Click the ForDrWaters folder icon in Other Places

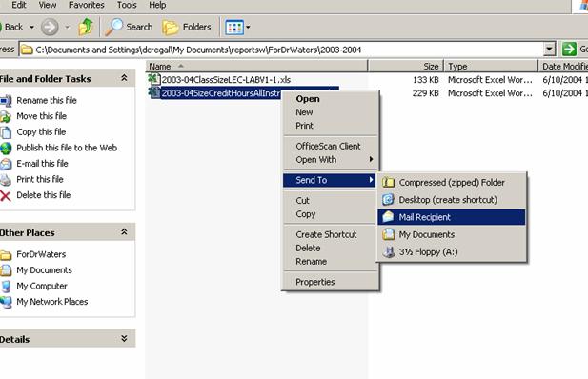point(6,255)
